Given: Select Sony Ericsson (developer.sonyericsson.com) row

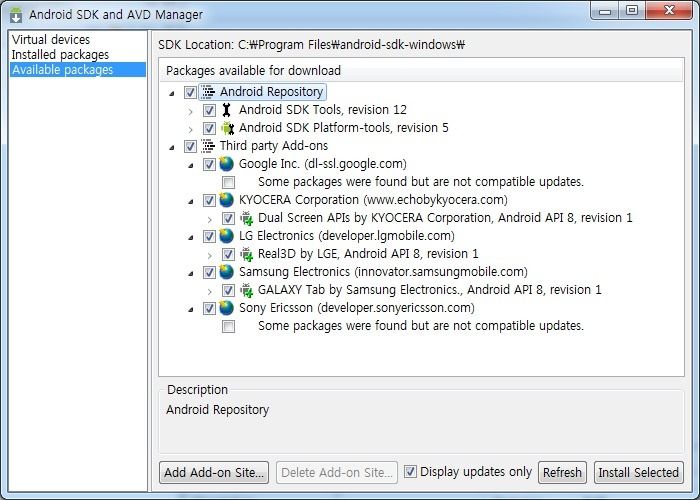Looking at the screenshot, I should [357, 308].
